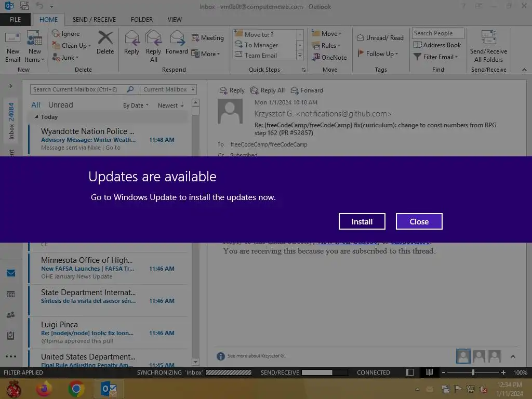Switch to the VIEW tab
Screen dimensions: 532x399
pyautogui.click(x=175, y=20)
